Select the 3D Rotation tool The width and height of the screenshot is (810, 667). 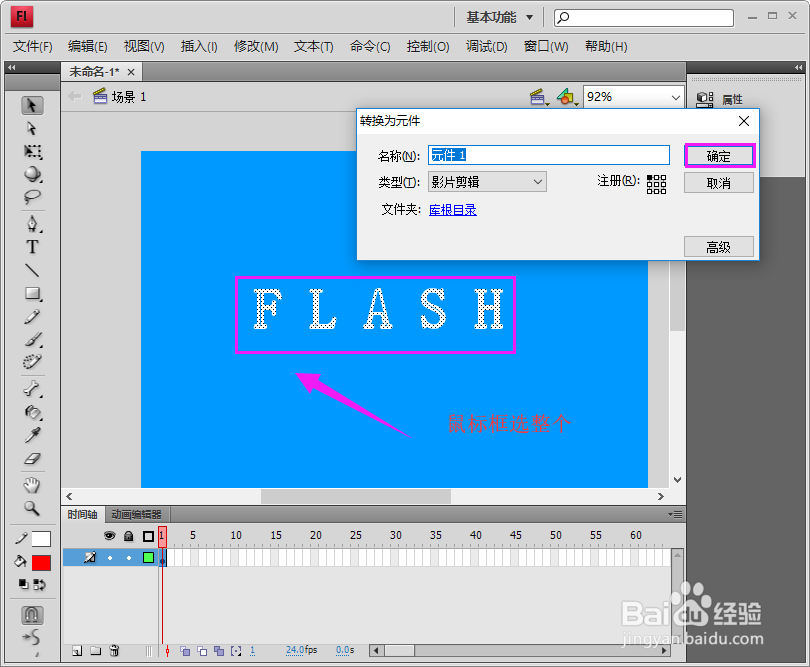pos(33,174)
